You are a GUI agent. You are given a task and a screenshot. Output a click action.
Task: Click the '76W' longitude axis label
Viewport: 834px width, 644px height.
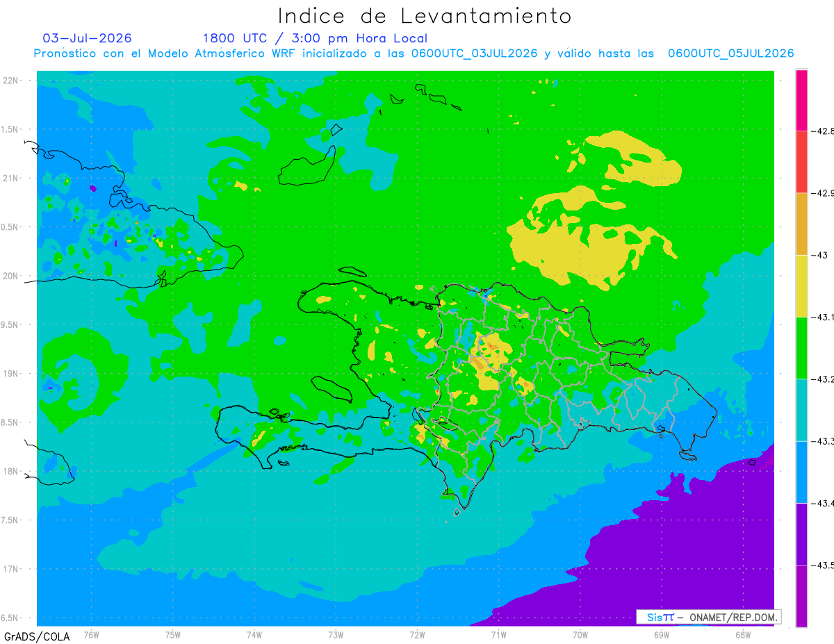(x=91, y=634)
